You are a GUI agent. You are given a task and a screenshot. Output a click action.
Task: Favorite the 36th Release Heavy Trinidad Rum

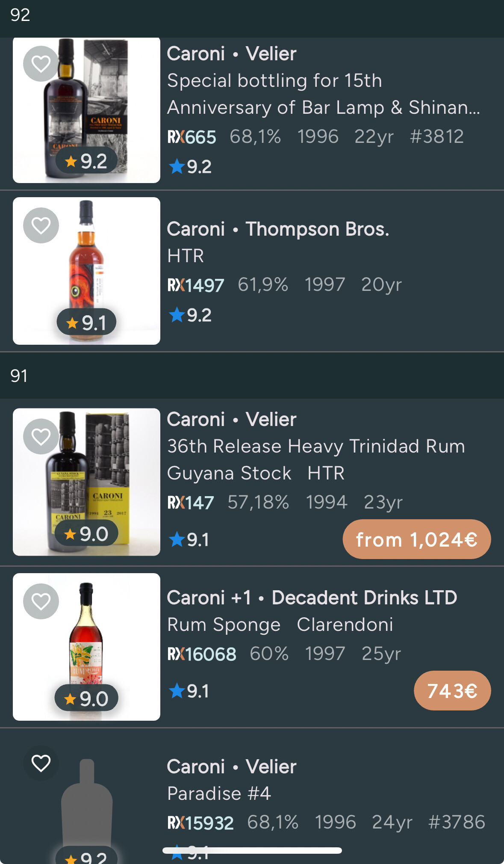[x=41, y=437]
